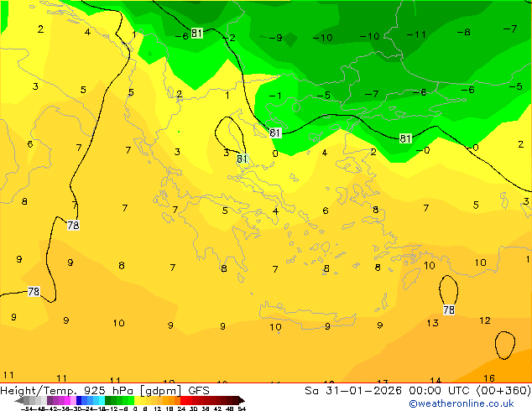
Task: Select the cyan legend swatch near -18
Action: [102, 400]
